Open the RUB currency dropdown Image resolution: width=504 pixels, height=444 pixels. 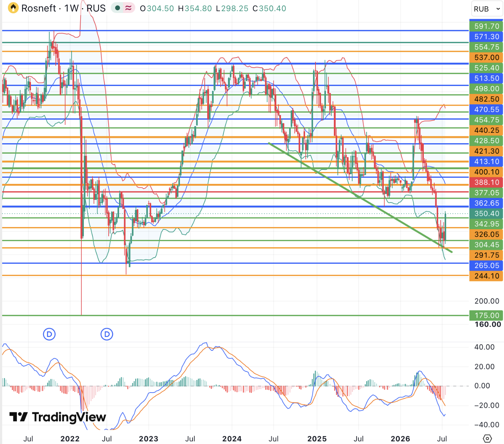487,9
